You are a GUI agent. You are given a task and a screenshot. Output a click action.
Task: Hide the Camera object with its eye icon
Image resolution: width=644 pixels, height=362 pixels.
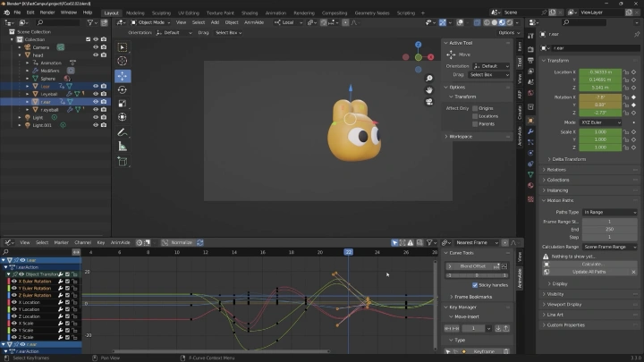click(x=96, y=47)
